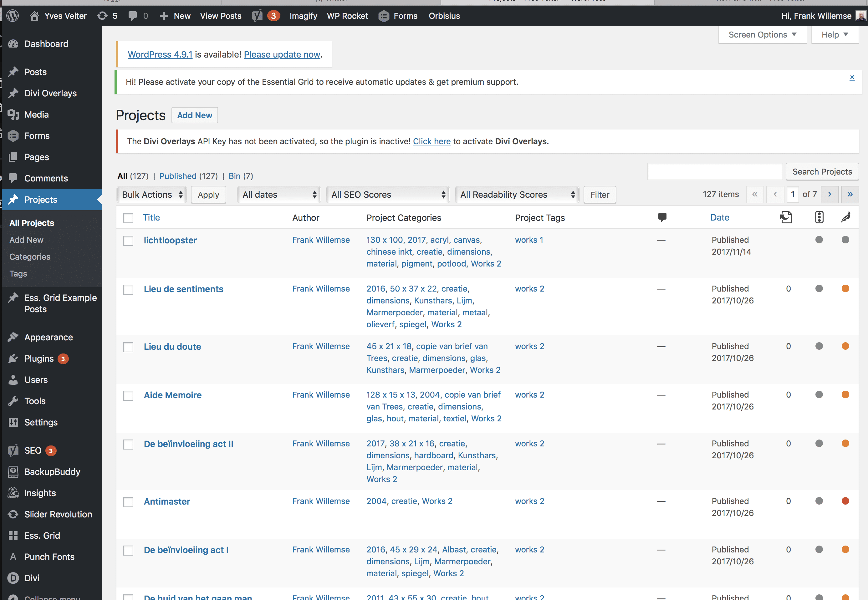
Task: Open Forms icon in the admin bar
Action: pyautogui.click(x=383, y=16)
